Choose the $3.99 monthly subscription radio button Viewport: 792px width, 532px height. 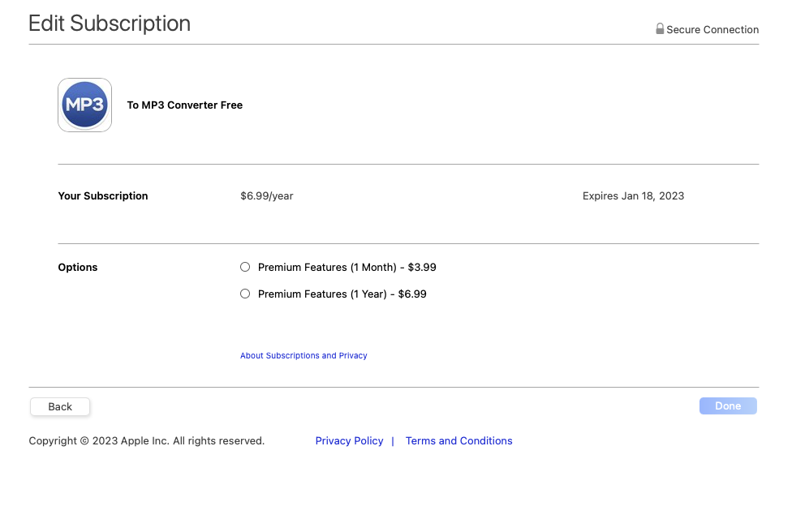tap(244, 267)
